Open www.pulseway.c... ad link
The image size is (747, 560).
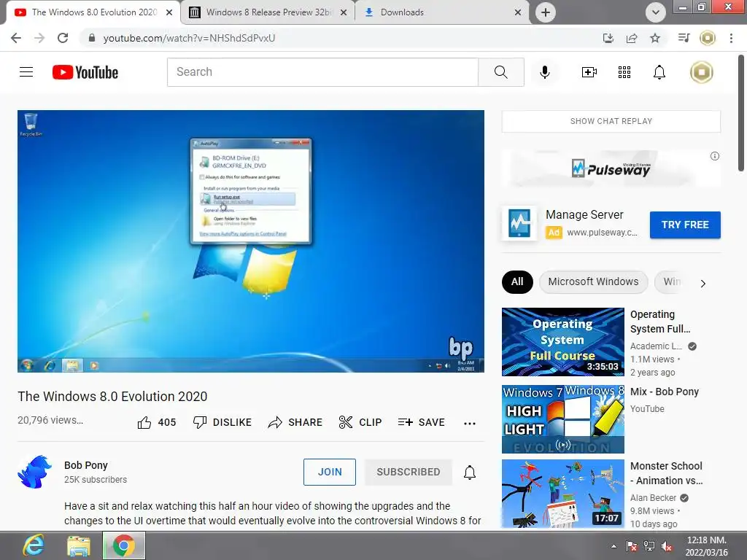(x=602, y=233)
